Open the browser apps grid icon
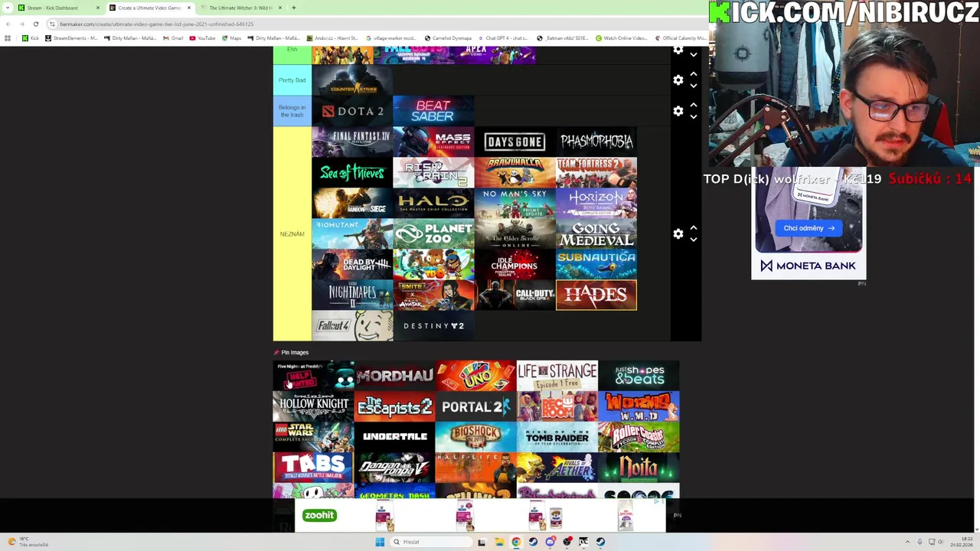This screenshot has width=980, height=551. pos(8,37)
